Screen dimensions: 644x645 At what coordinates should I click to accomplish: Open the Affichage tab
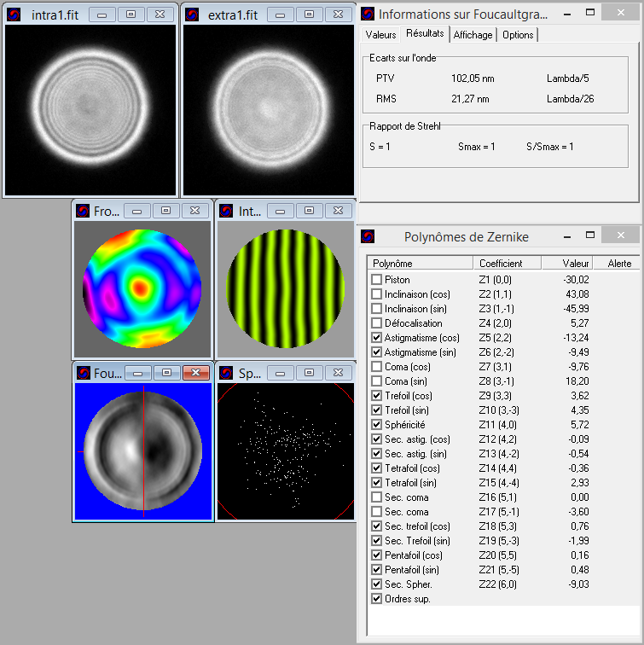pyautogui.click(x=473, y=35)
